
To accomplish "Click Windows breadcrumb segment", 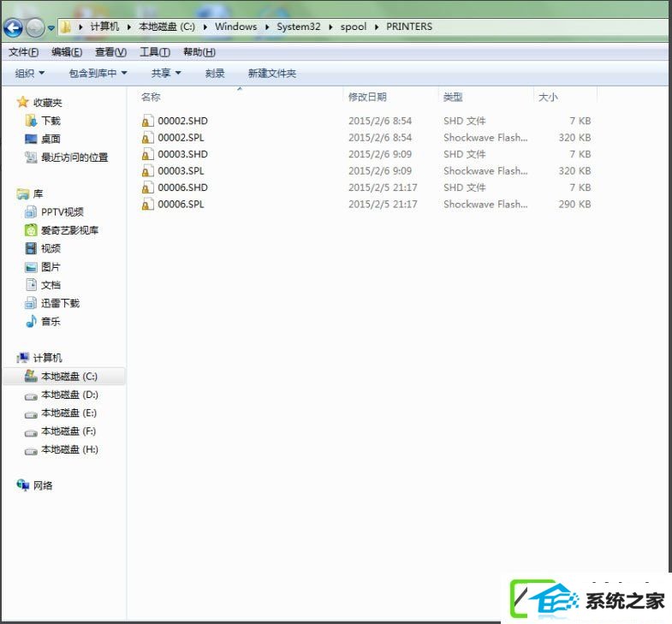I will [x=235, y=27].
